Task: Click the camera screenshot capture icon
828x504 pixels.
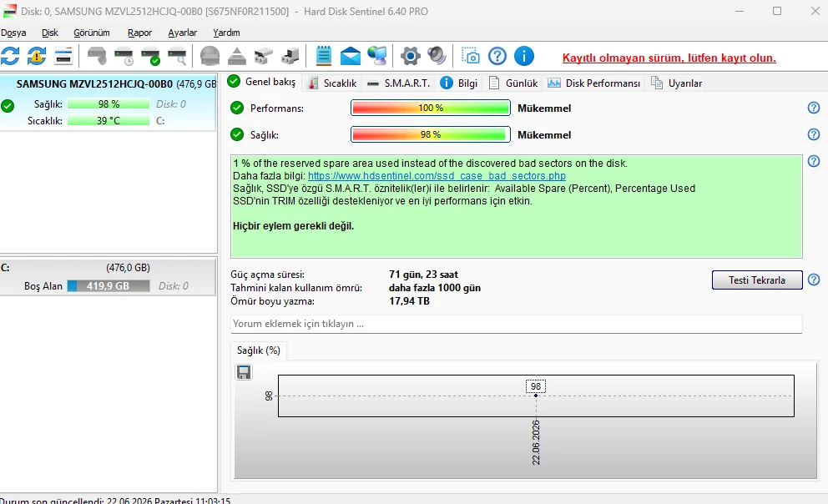Action: pyautogui.click(x=470, y=56)
